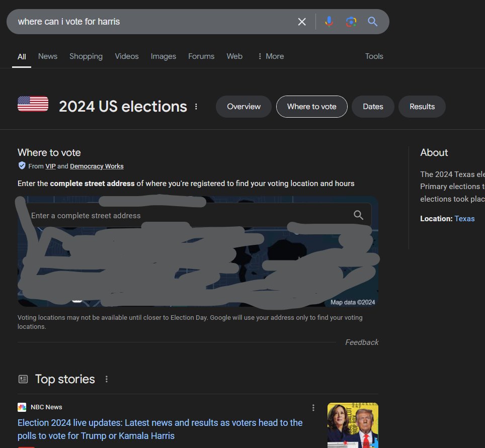
Task: Open the Harris and Trump story thumbnail
Action: click(x=353, y=425)
